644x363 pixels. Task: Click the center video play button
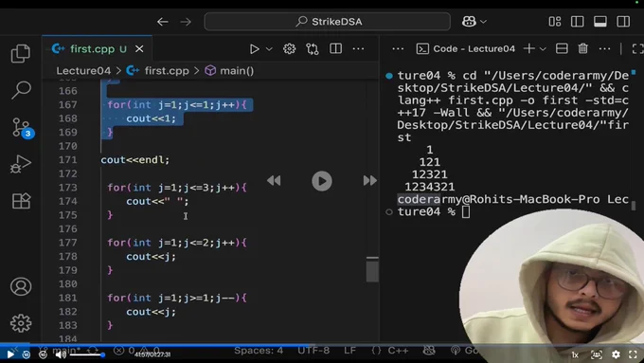(x=322, y=181)
